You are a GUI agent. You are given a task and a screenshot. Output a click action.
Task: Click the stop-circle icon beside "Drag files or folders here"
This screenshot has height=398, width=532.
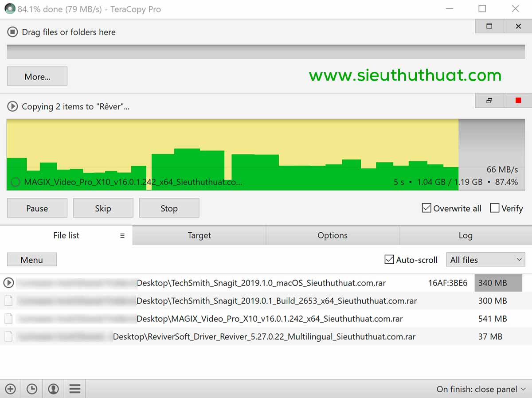tap(13, 32)
